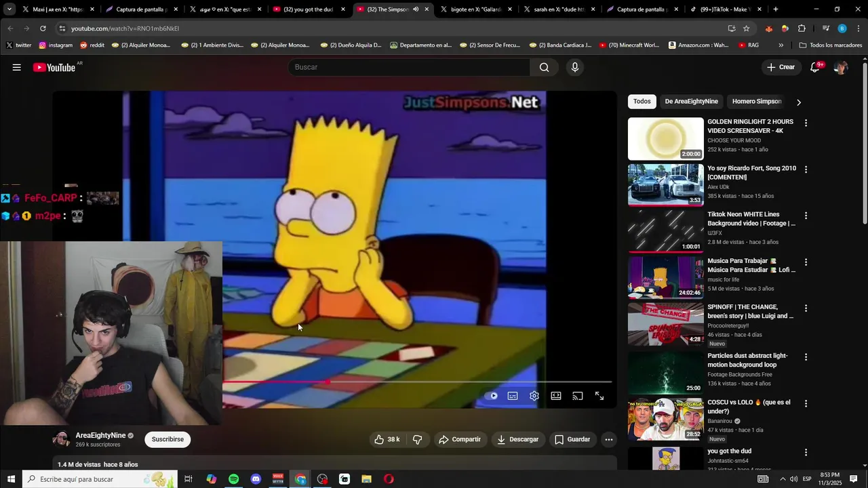868x488 pixels.
Task: Switch to the 'bigote en X' browser tab
Action: coord(477,9)
